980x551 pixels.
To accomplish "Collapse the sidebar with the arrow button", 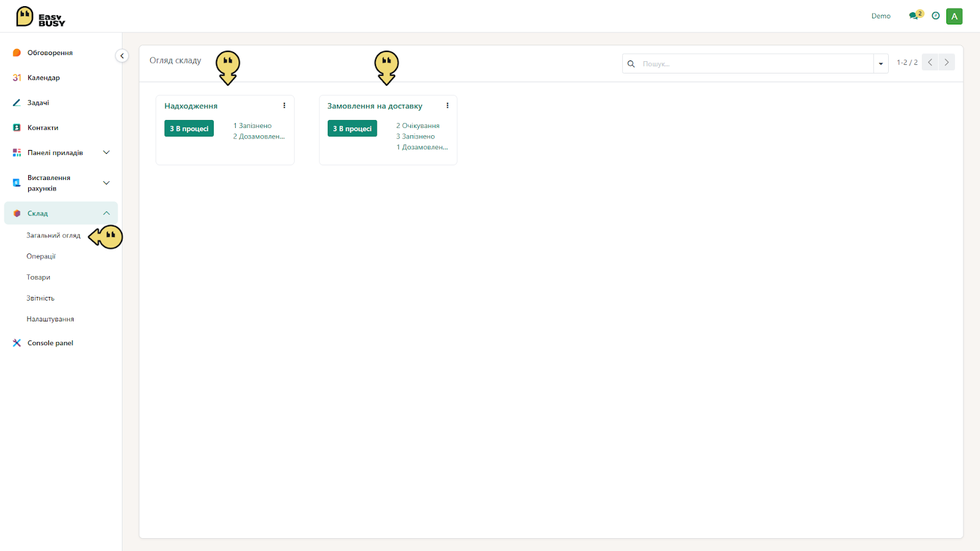I will (122, 56).
